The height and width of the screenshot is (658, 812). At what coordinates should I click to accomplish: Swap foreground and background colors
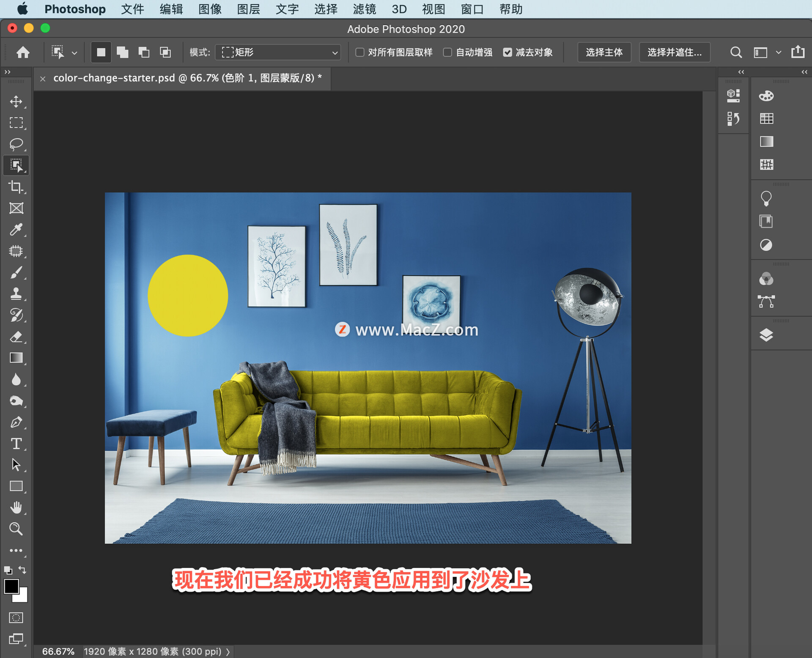pos(23,570)
